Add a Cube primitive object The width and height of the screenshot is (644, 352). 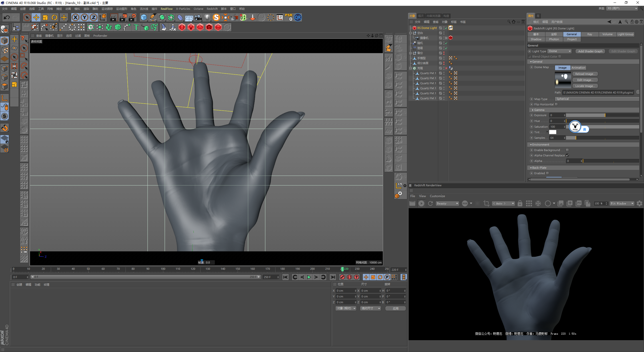(144, 18)
